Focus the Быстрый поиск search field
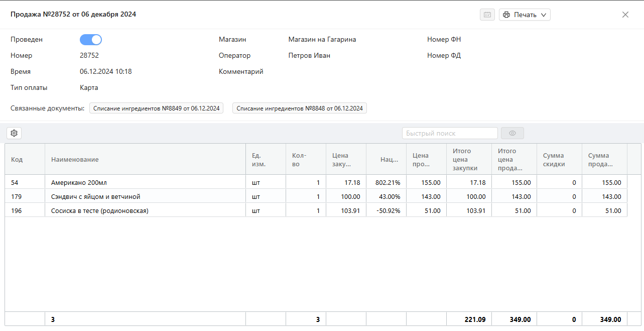 click(x=449, y=133)
